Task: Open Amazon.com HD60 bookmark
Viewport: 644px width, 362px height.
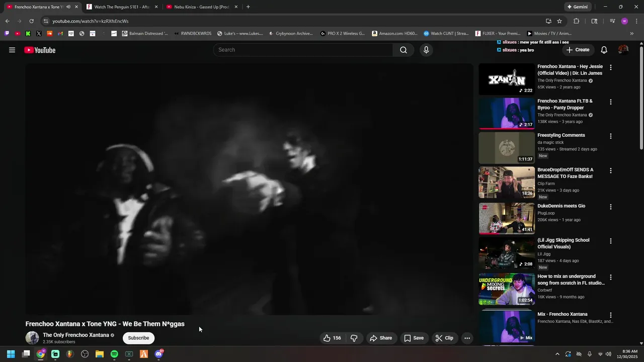Action: 395,34
